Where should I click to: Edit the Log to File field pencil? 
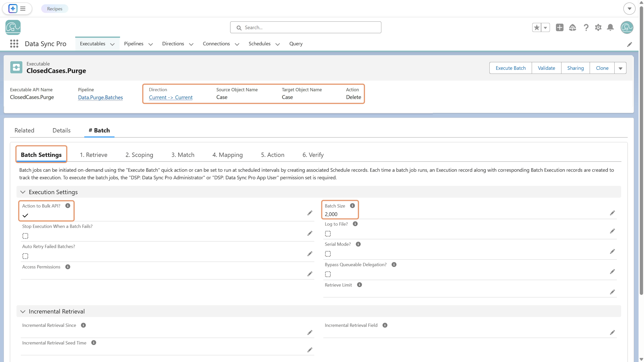pyautogui.click(x=612, y=231)
